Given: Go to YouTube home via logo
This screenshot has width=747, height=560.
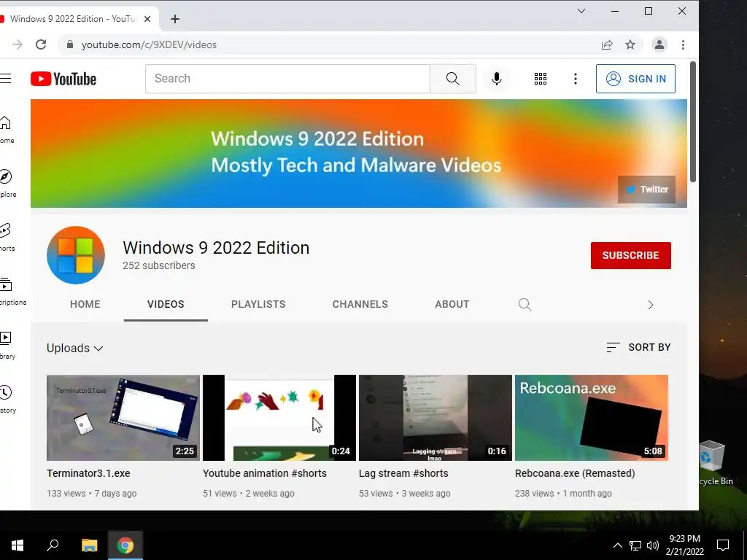Looking at the screenshot, I should tap(63, 79).
